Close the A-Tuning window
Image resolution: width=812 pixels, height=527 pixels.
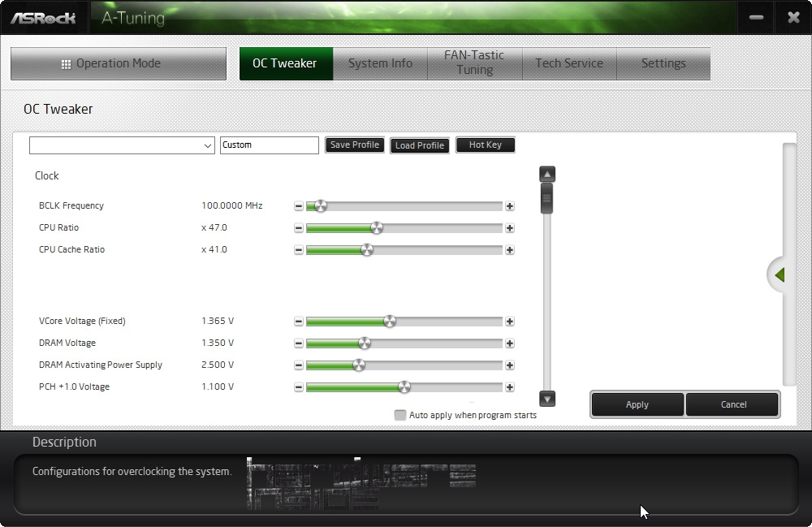tap(793, 18)
